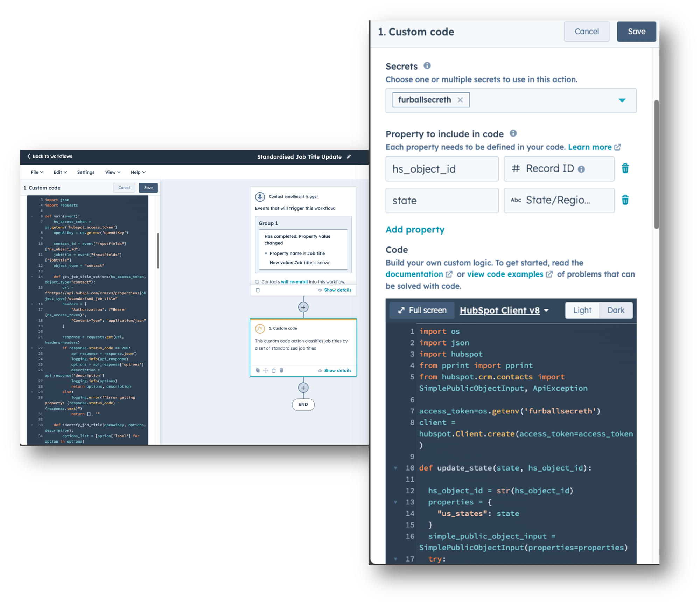Save in the small Custom code sidebar

coord(148,188)
